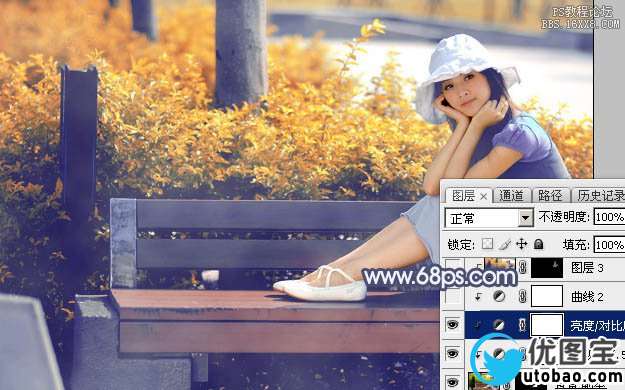Screen dimensions: 625x390
Task: Click the brightness/contrast adjustment layer icon
Action: [x=499, y=325]
